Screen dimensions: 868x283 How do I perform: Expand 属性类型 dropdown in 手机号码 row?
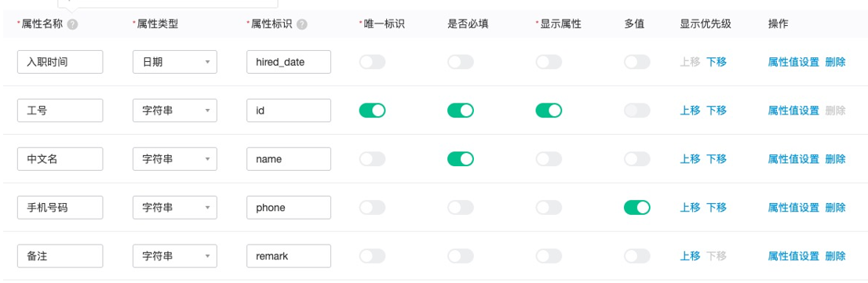pos(175,208)
